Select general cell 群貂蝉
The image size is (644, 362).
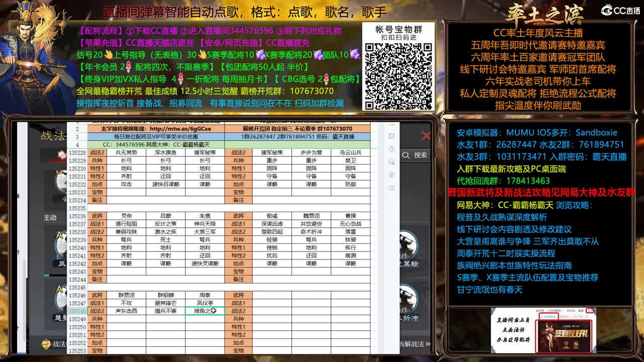tap(166, 295)
